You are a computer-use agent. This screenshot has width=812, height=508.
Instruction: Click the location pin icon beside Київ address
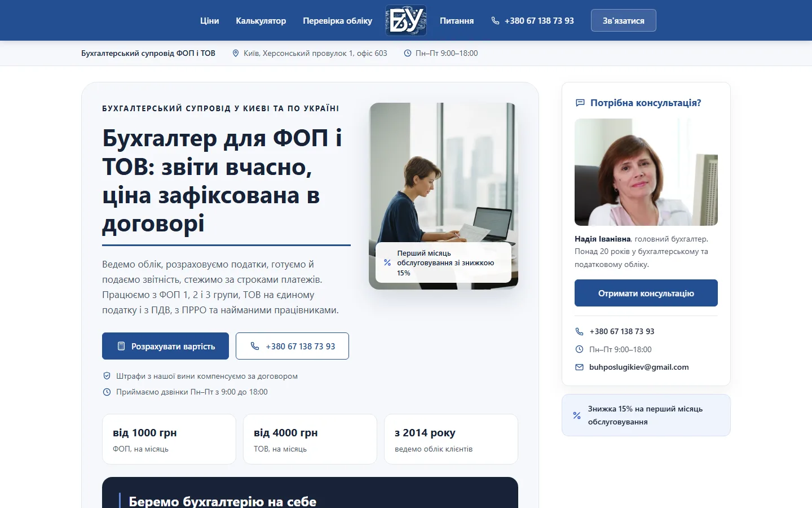click(x=236, y=53)
